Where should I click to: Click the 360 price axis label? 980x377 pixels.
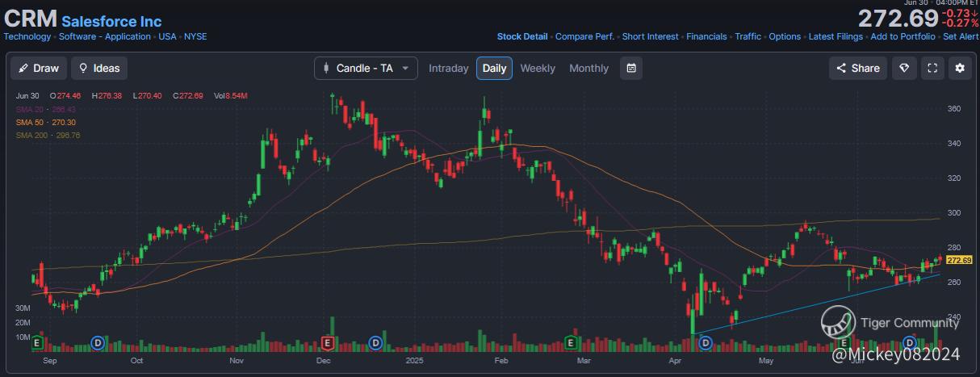click(x=953, y=108)
